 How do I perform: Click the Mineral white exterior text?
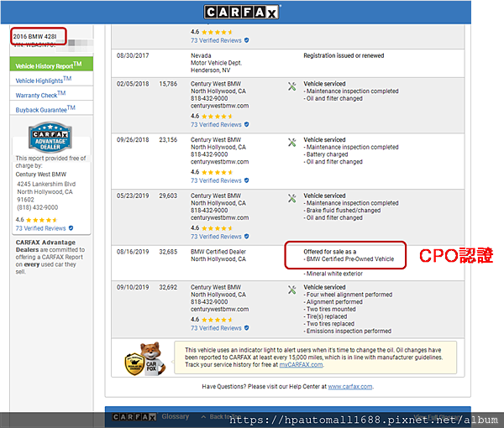click(x=334, y=274)
